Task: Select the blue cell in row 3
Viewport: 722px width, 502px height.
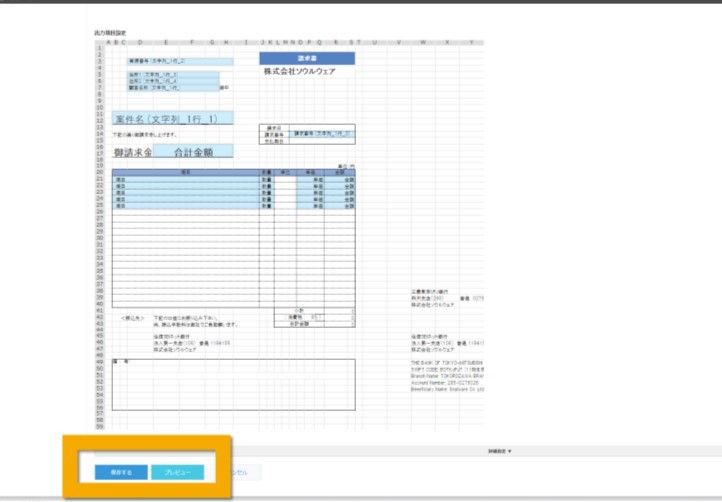Action: pos(180,61)
